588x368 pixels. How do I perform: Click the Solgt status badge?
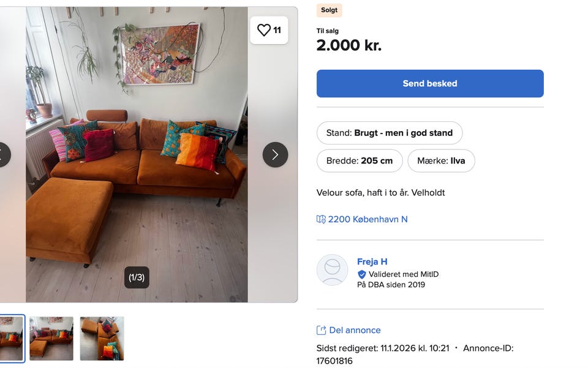click(x=329, y=10)
